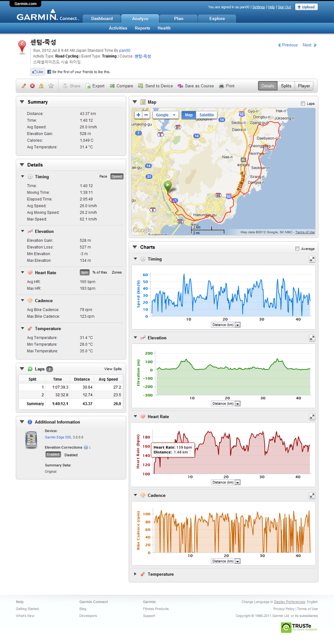Click Send to Device
This screenshot has width=334, height=644.
pos(155,86)
